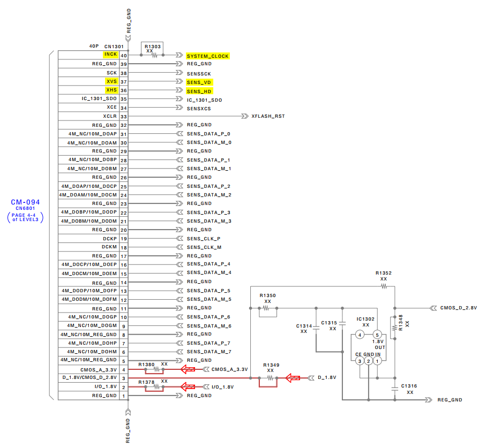This screenshot has width=486, height=448.
Task: Click the R1350 resistor symbol
Action: click(266, 308)
